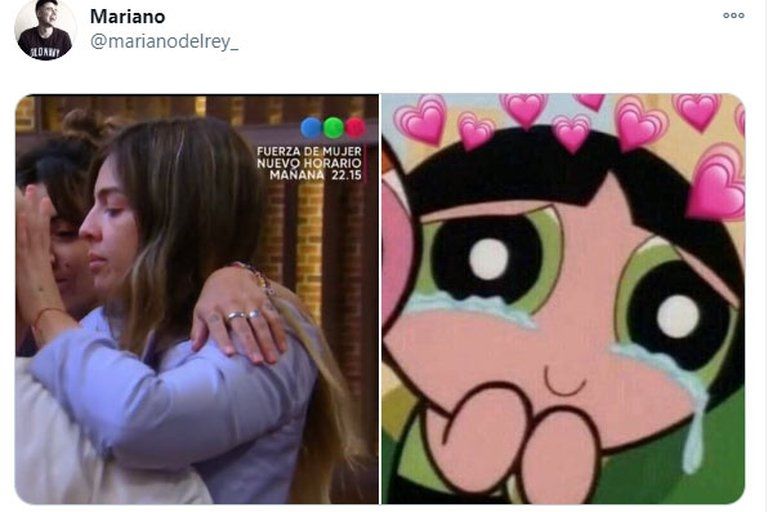This screenshot has width=768, height=512.
Task: Open the three-dot more options menu
Action: click(x=733, y=16)
